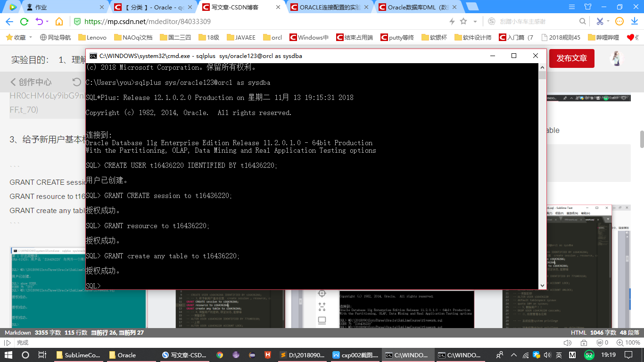The image size is (644, 362).
Task: Open the NAOqi文档 bookmark folder
Action: (133, 37)
